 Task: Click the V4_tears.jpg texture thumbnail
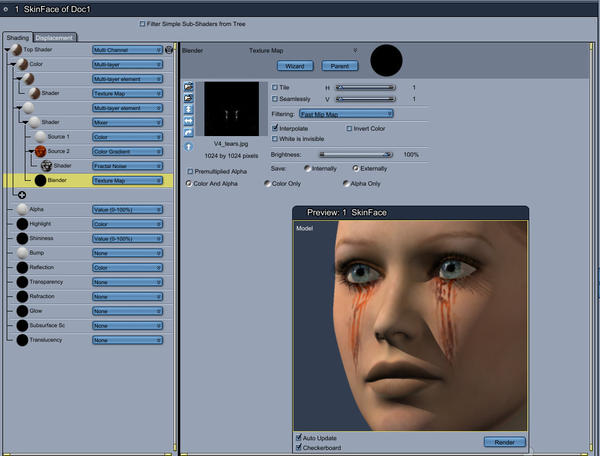click(232, 109)
